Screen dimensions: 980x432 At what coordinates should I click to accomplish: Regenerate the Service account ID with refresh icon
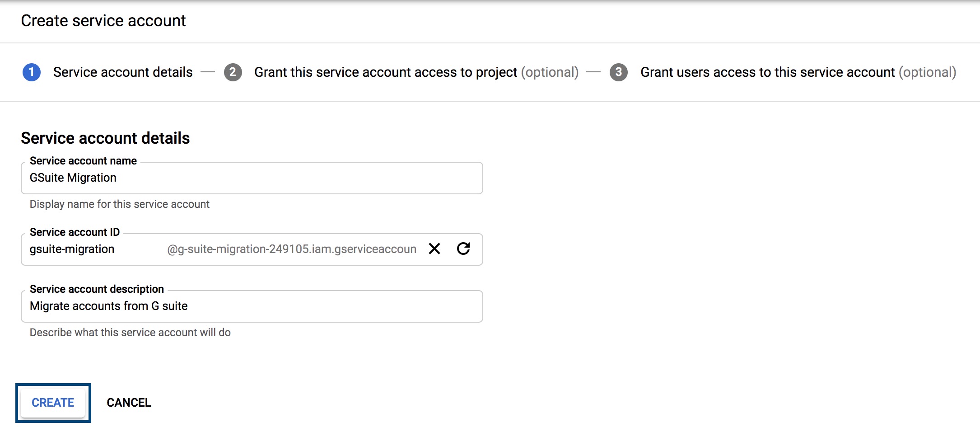(463, 249)
